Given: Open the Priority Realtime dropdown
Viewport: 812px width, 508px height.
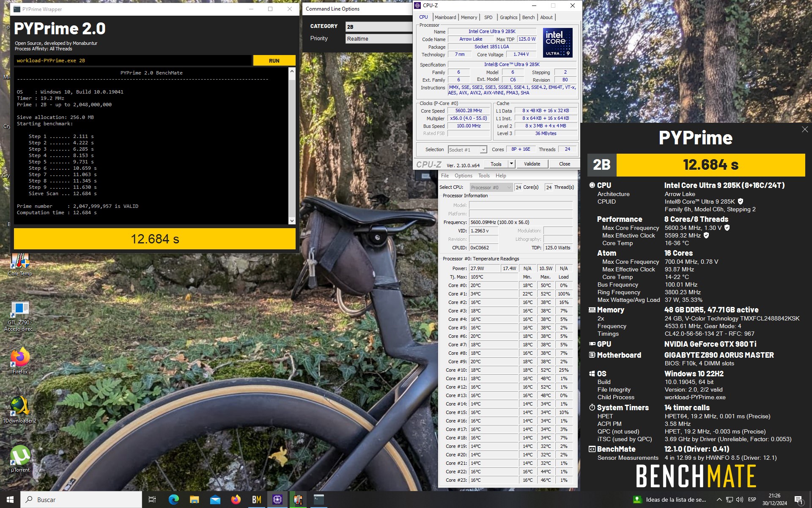Looking at the screenshot, I should pos(379,39).
